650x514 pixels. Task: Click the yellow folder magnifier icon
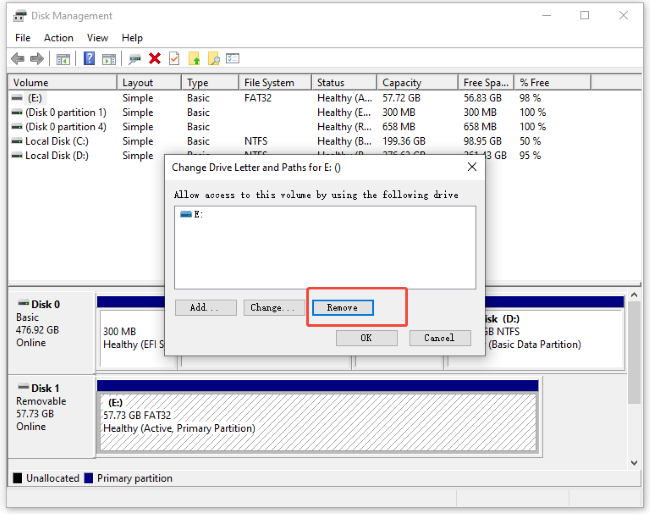click(213, 58)
